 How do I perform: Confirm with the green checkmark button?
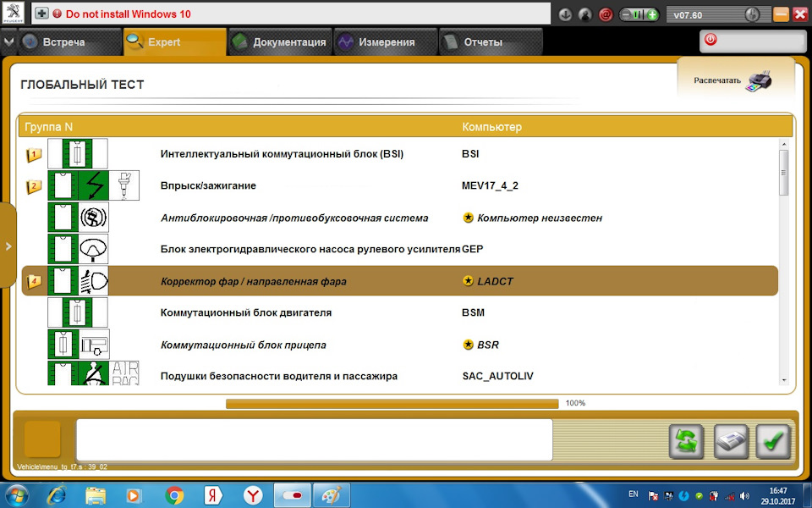pos(773,442)
